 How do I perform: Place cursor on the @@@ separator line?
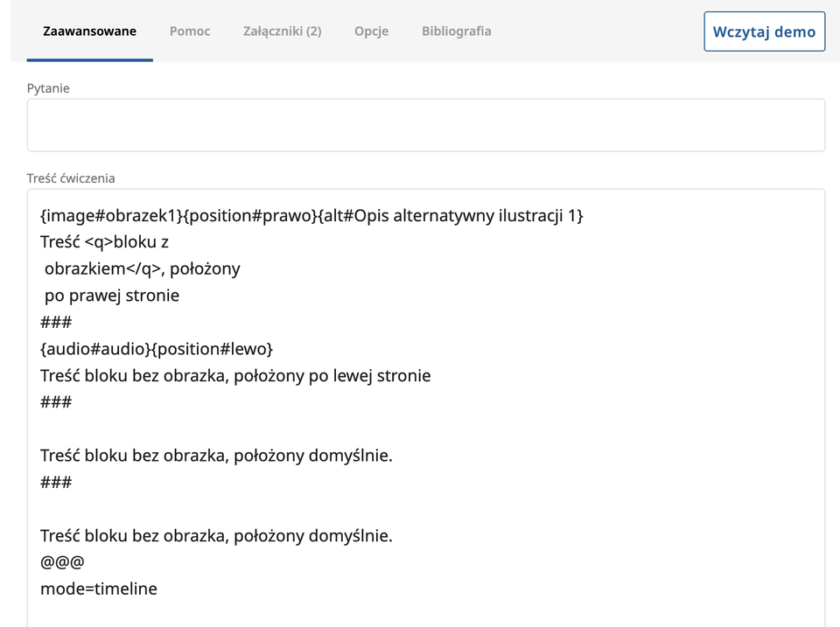62,562
